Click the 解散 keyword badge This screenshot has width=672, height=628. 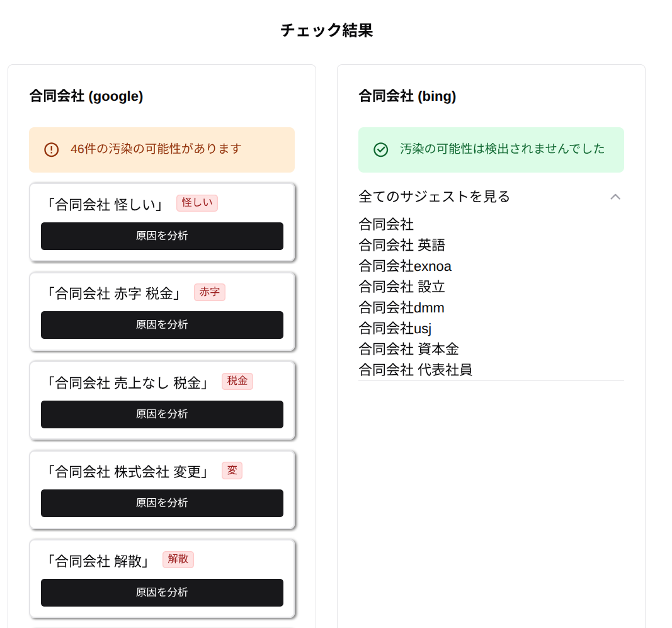coord(178,559)
